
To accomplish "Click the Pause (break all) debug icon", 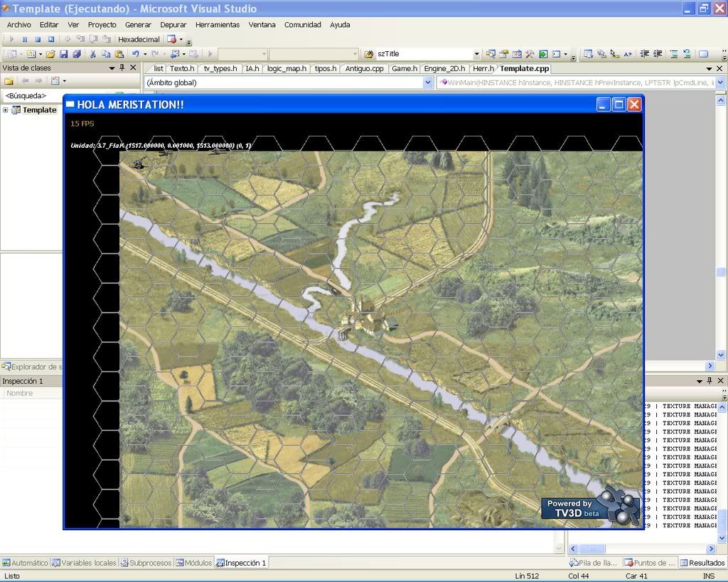I will tap(25, 40).
